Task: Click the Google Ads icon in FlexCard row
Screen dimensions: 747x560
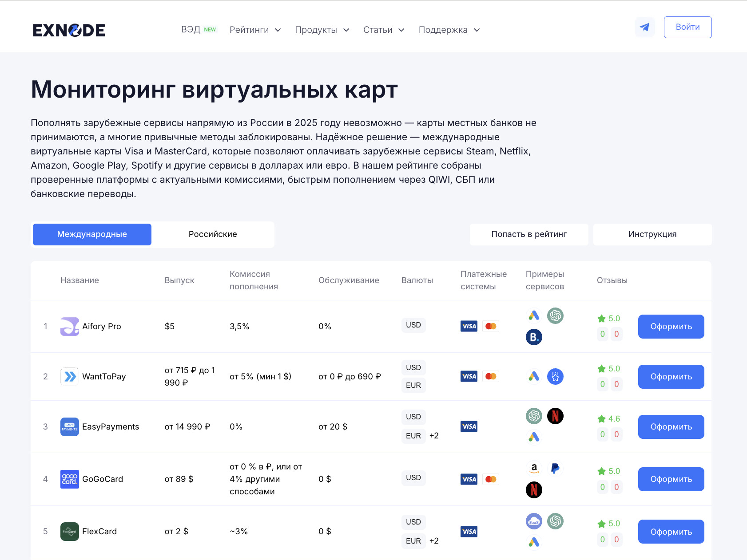Action: 534,542
